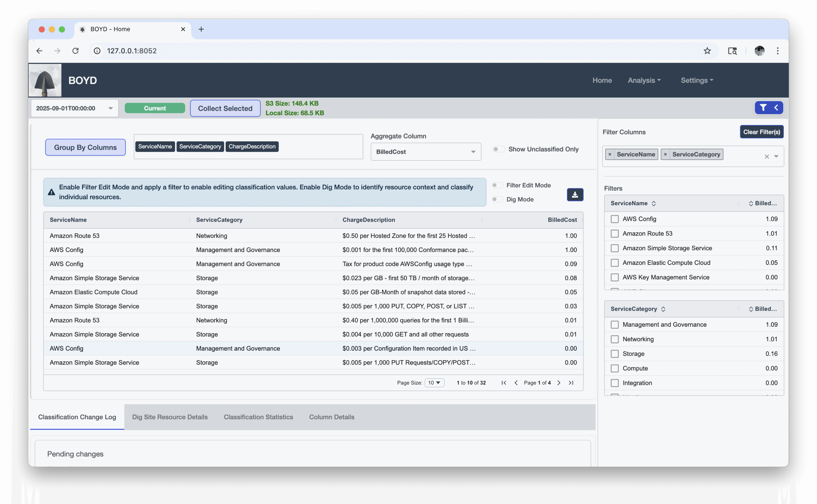Viewport: 817px width, 504px height.
Task: Click the blue filter funnel panel button
Action: point(768,108)
